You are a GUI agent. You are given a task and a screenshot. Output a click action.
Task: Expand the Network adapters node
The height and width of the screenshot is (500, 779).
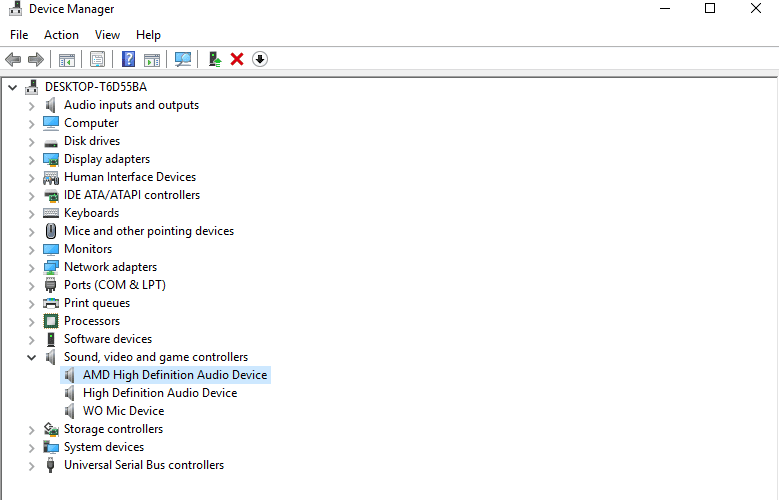pos(31,268)
